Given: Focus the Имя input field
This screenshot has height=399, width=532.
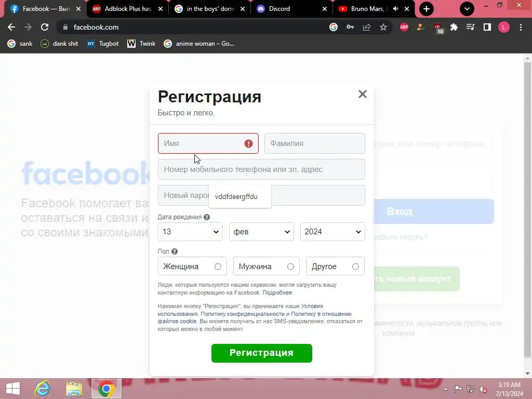Looking at the screenshot, I should [208, 143].
